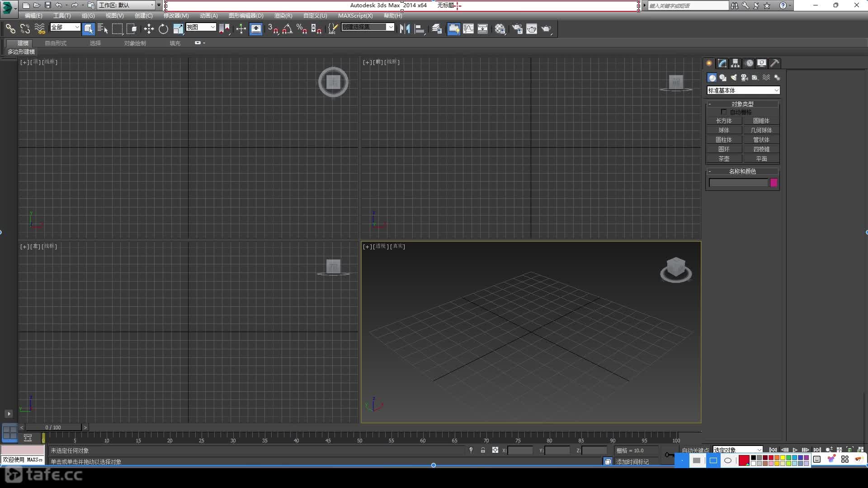Create a 长方体 box primitive button
Viewport: 868px width, 488px height.
724,121
